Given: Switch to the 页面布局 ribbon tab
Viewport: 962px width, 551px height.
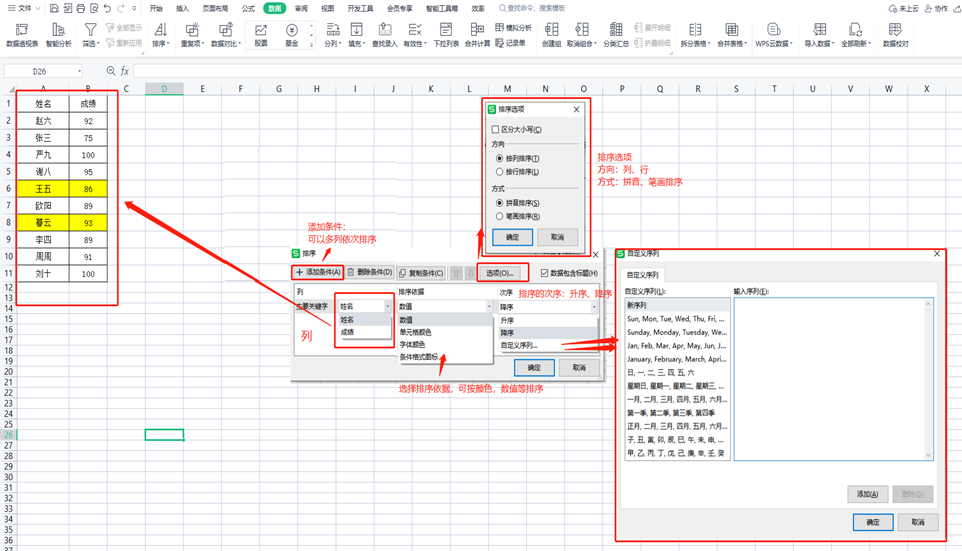Looking at the screenshot, I should click(x=215, y=9).
